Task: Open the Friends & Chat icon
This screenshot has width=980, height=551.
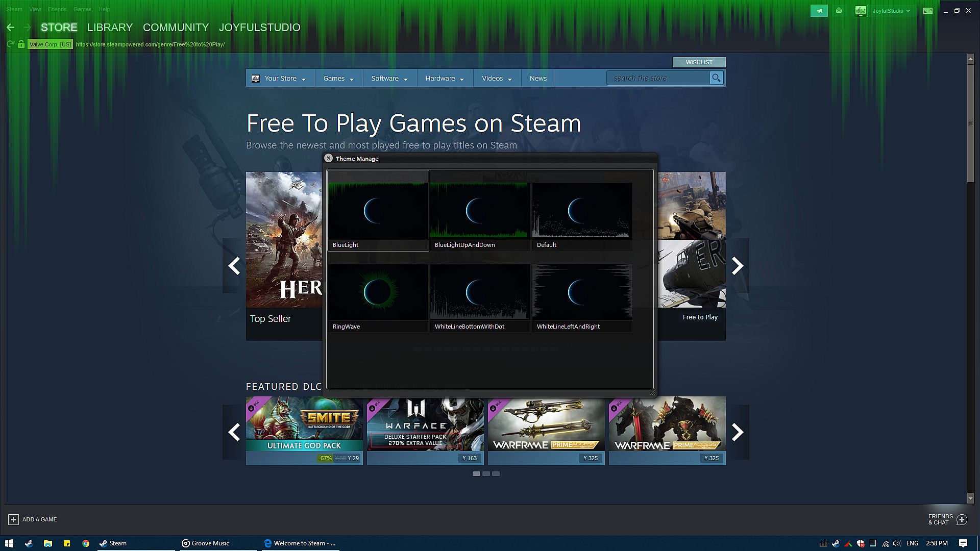Action: click(962, 519)
